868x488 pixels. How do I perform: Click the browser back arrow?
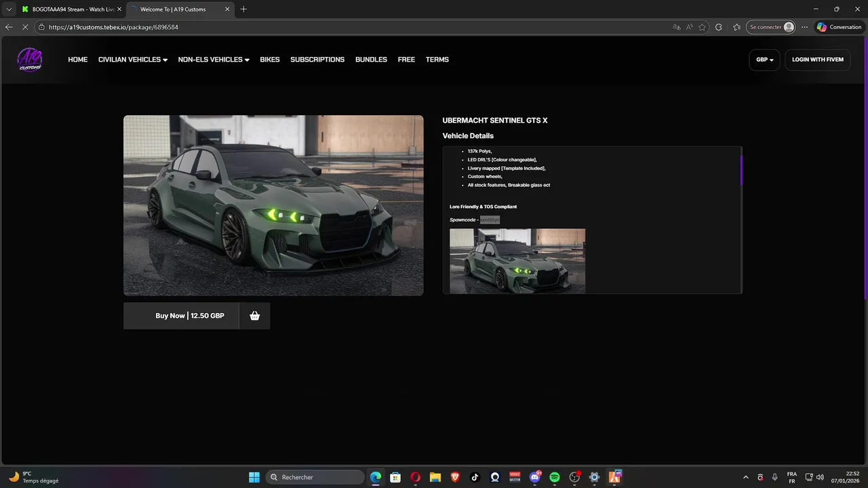pyautogui.click(x=9, y=27)
